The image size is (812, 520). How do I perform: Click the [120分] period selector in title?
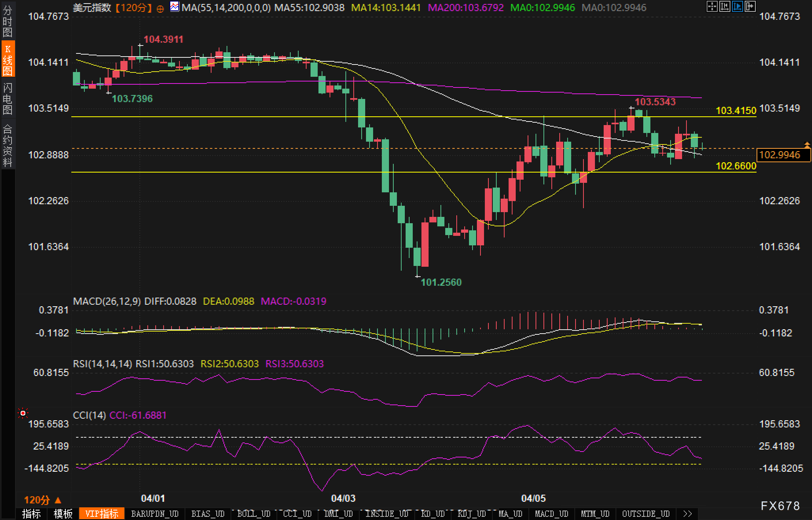134,8
